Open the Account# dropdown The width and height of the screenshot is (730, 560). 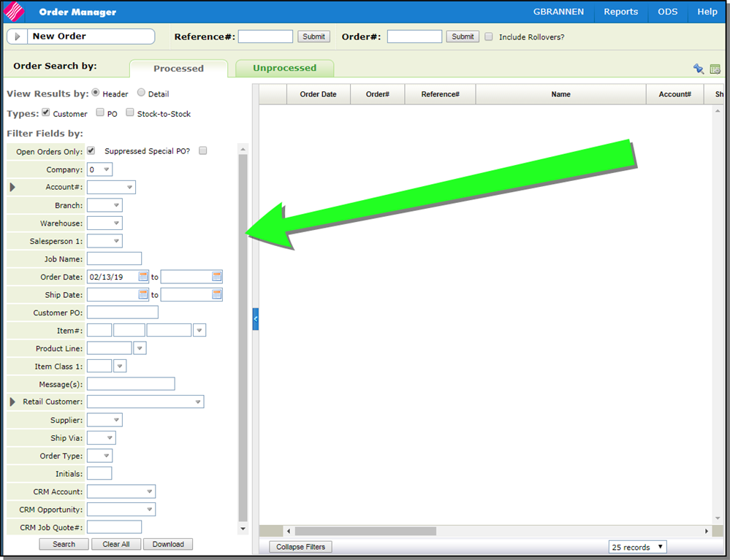point(111,187)
